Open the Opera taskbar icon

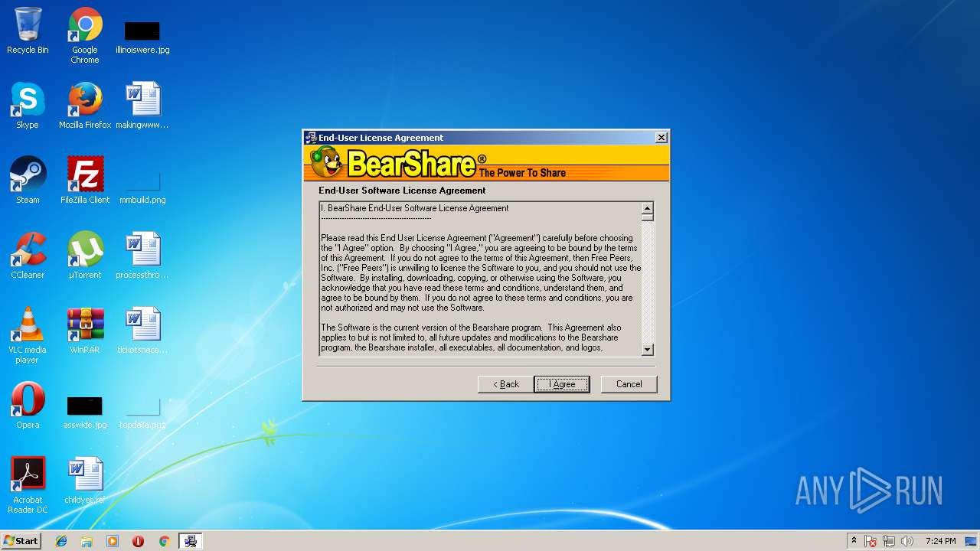tap(138, 541)
